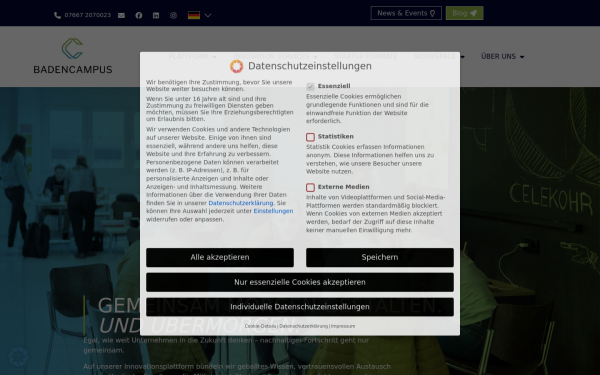Toggle the Essenziell checkbox
This screenshot has height=375, width=600.
click(x=310, y=86)
